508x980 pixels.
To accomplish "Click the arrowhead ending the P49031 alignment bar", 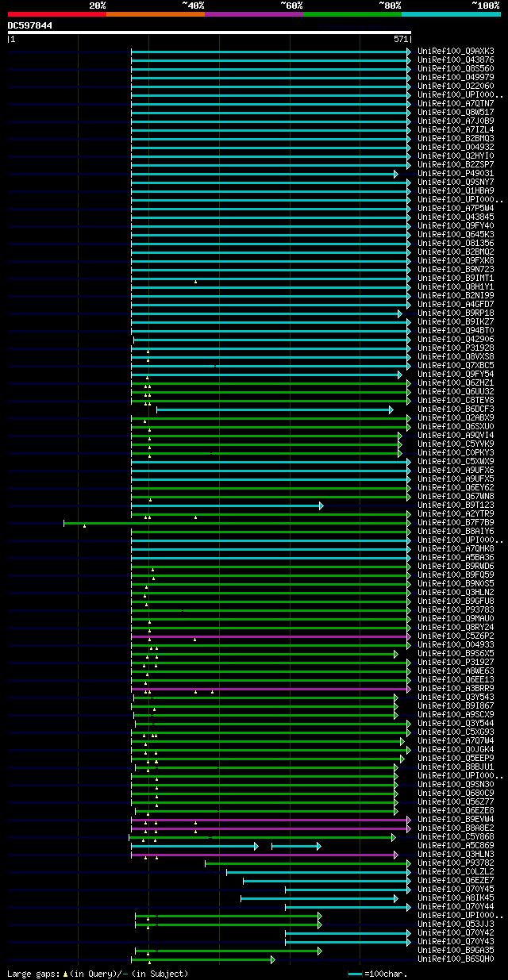I will (x=395, y=173).
